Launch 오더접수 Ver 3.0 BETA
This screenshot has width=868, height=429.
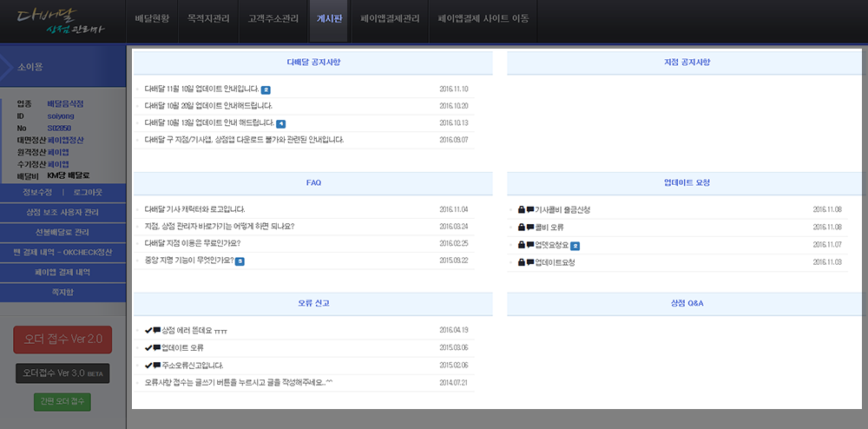[x=62, y=373]
